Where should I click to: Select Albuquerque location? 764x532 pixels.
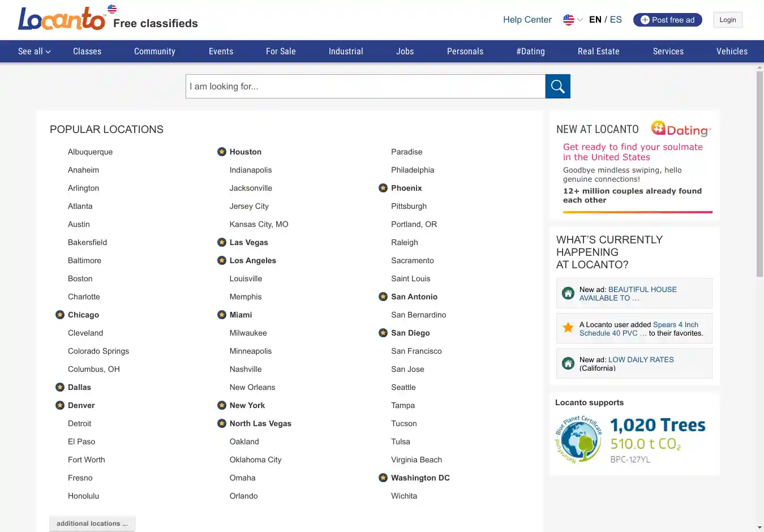coord(90,152)
